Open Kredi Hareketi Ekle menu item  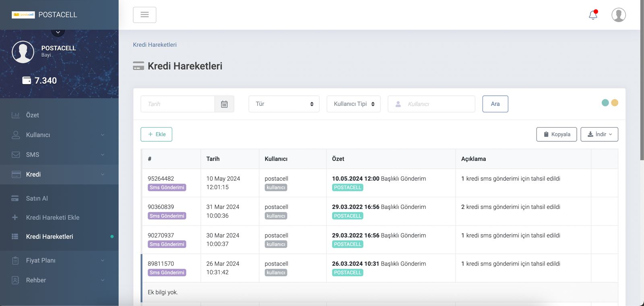59,217
